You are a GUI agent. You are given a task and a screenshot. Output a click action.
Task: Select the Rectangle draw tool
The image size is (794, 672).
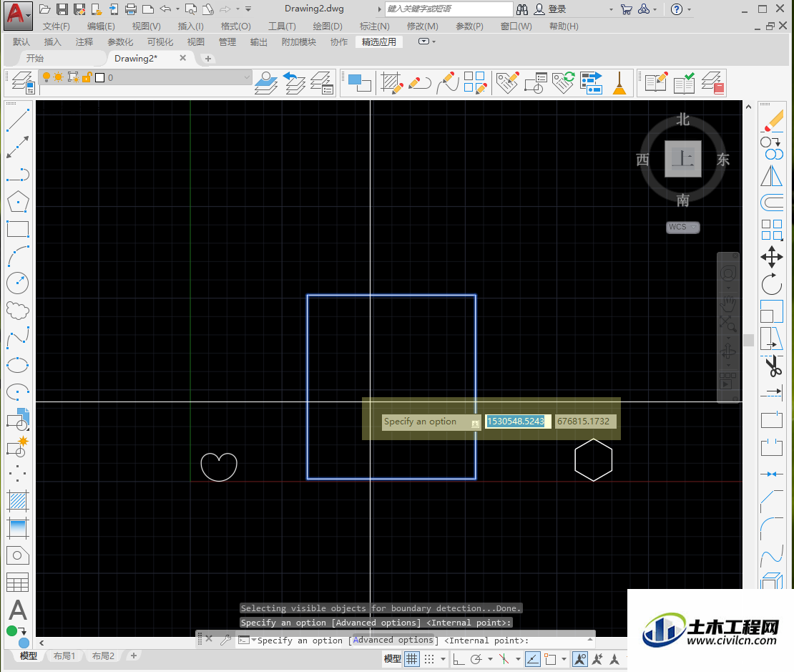point(18,228)
